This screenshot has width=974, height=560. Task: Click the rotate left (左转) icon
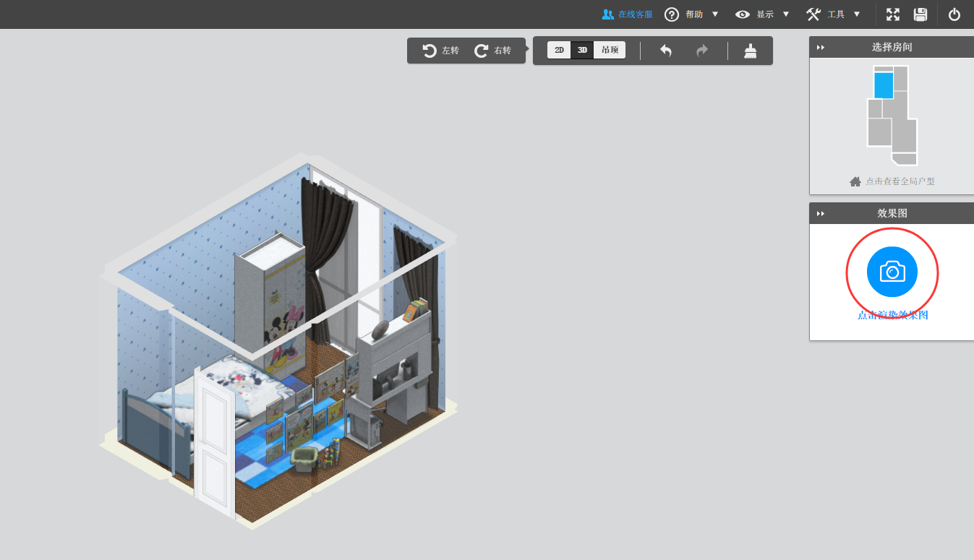tap(430, 51)
